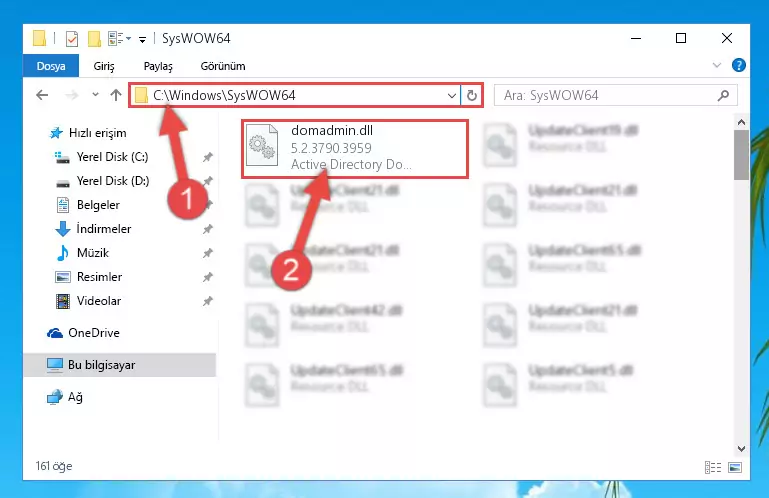Go back with the left arrow button

tap(42, 95)
